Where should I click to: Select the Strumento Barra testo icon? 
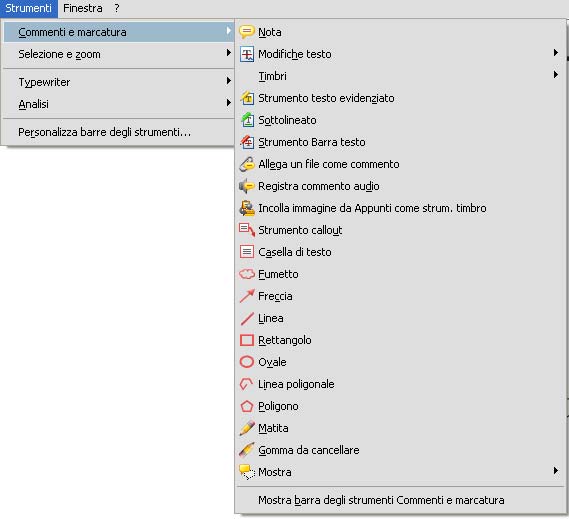coord(247,142)
